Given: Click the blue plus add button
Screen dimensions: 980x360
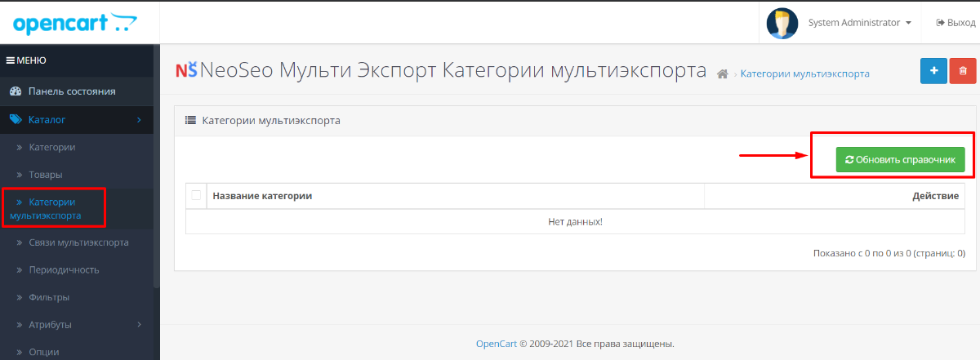Looking at the screenshot, I should tap(933, 71).
